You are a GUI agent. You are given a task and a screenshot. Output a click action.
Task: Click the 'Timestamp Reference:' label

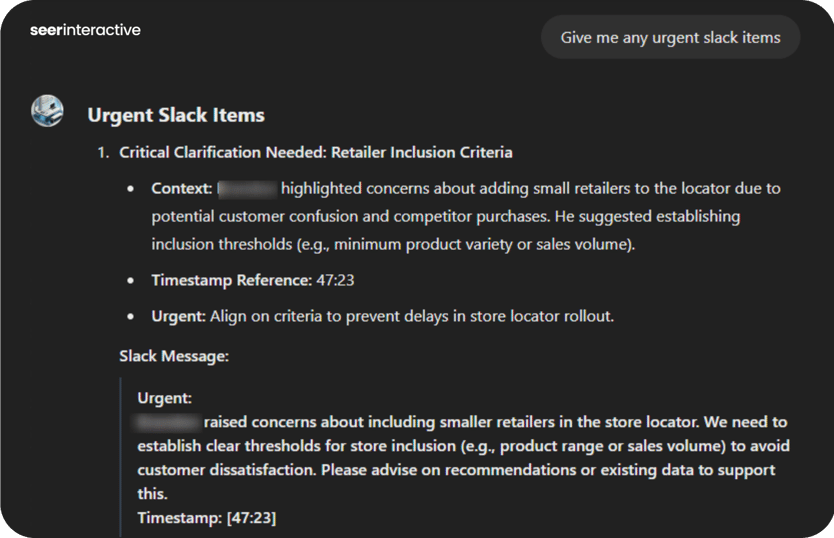[231, 280]
